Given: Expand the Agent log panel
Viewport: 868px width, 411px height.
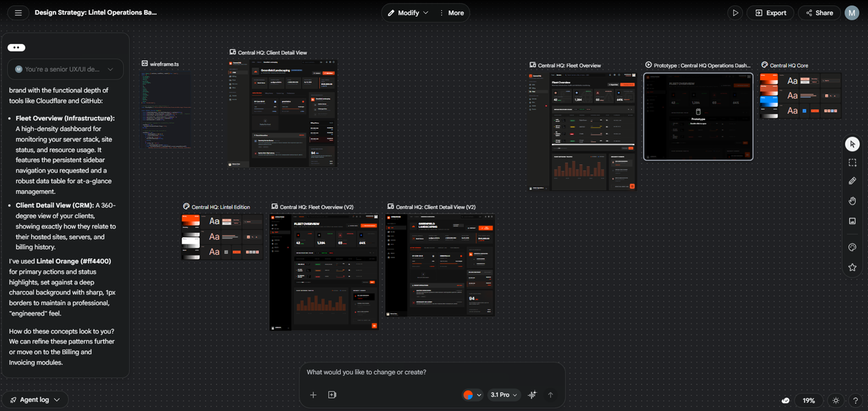Looking at the screenshot, I should (x=36, y=399).
